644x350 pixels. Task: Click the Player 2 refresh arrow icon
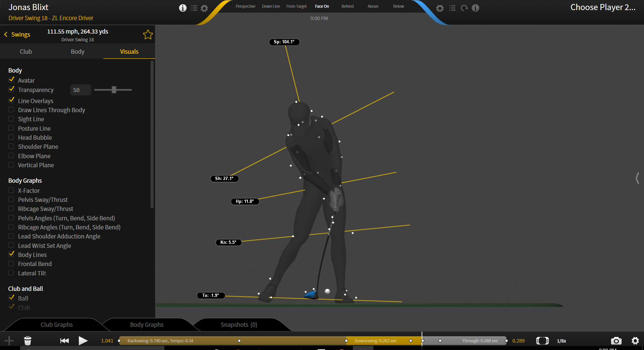coord(464,8)
